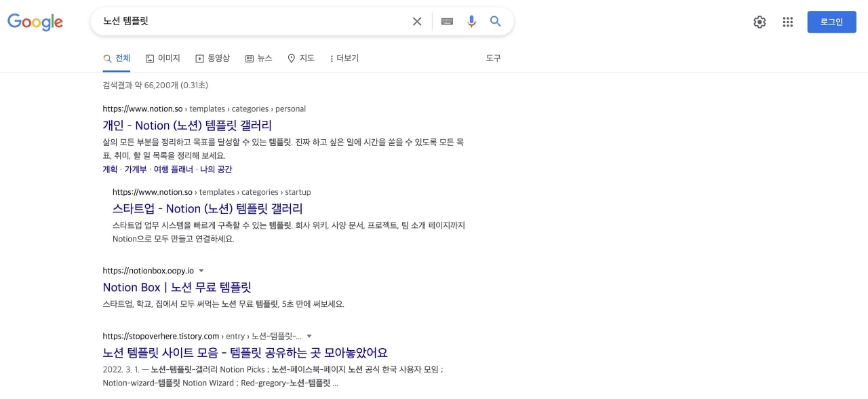Switch to the 이미지 tab
The width and height of the screenshot is (868, 399).
pos(163,58)
